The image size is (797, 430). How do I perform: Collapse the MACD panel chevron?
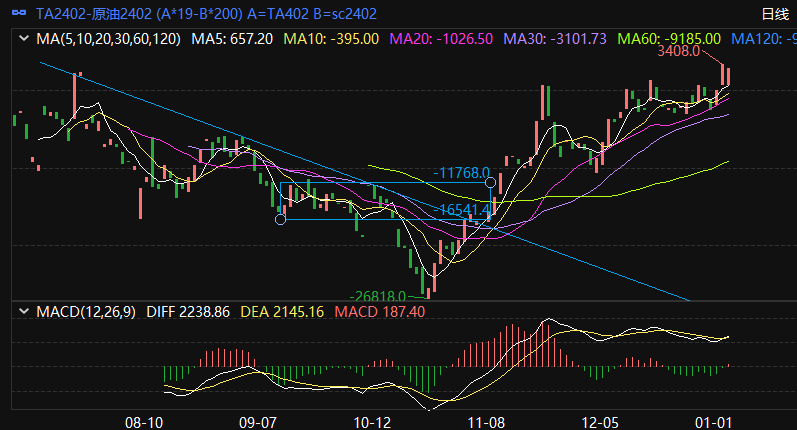pos(24,312)
